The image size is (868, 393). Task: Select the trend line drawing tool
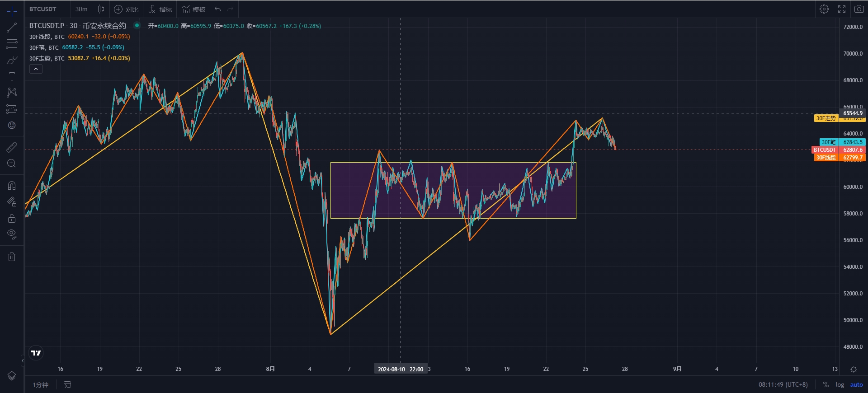click(x=12, y=28)
